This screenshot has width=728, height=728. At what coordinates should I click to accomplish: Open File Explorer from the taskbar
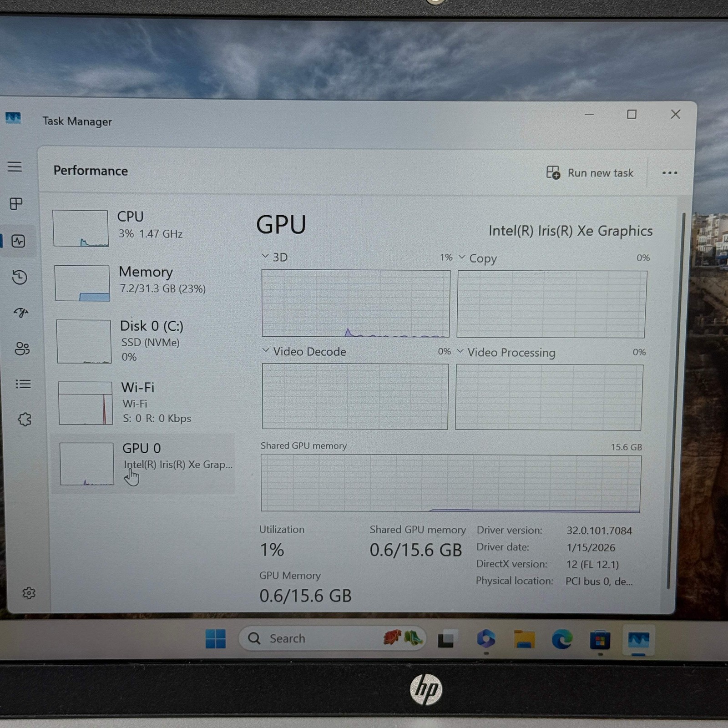(x=524, y=639)
